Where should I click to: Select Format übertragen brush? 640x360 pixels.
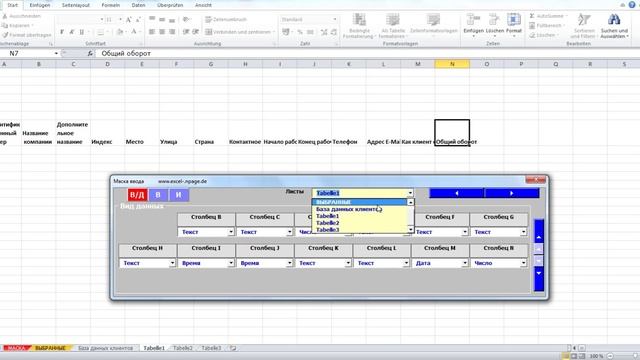(x=27, y=35)
